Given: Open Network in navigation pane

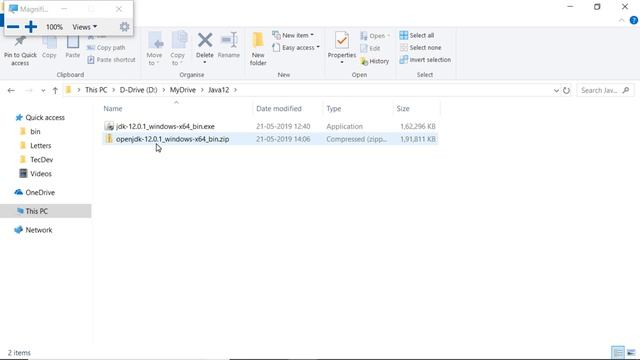Looking at the screenshot, I should coord(38,230).
